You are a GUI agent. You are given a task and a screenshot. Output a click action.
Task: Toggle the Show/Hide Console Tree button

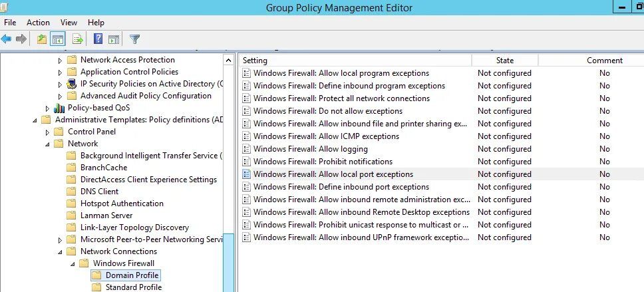(x=58, y=39)
